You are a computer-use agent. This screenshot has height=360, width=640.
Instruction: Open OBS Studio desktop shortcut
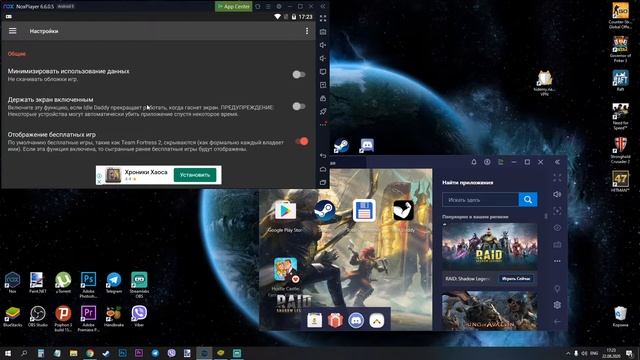38,316
